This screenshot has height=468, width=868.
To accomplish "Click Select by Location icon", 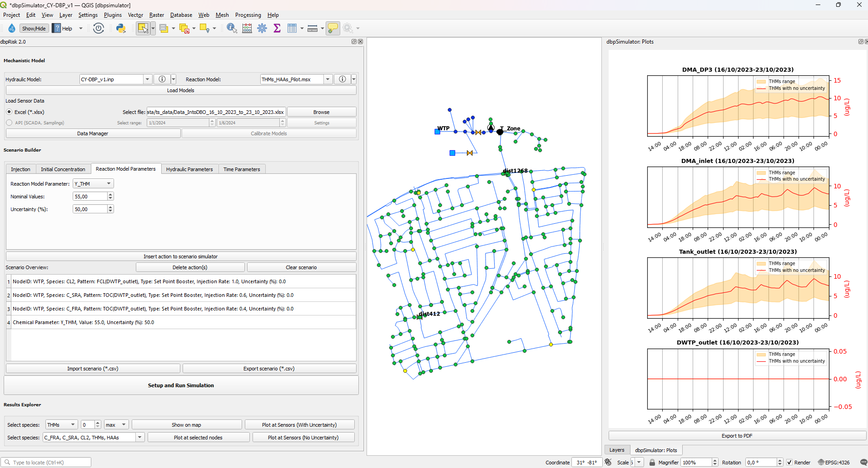I will point(204,28).
